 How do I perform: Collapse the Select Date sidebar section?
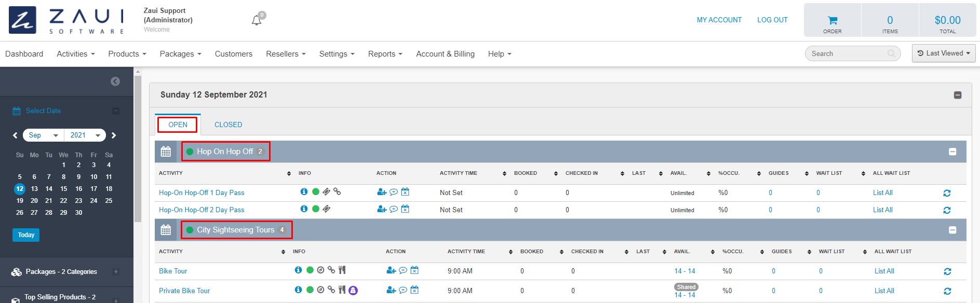point(116,111)
